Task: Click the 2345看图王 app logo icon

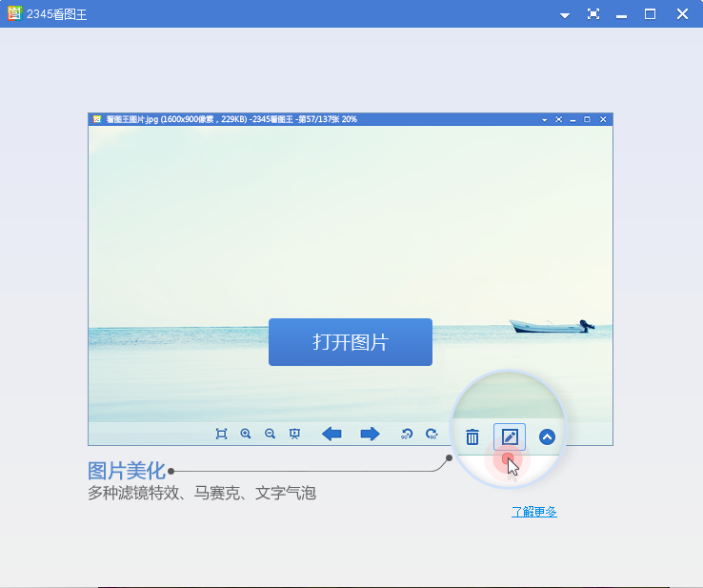Action: coord(13,13)
